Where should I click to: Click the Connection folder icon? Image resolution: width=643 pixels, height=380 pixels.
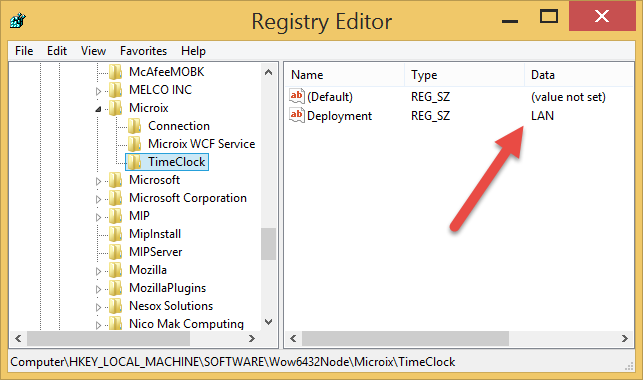(135, 126)
